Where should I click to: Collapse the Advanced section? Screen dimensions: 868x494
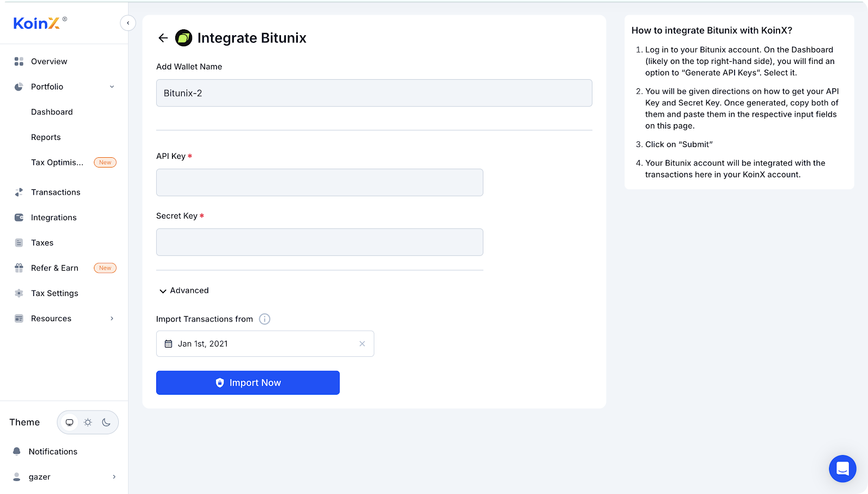(x=163, y=291)
